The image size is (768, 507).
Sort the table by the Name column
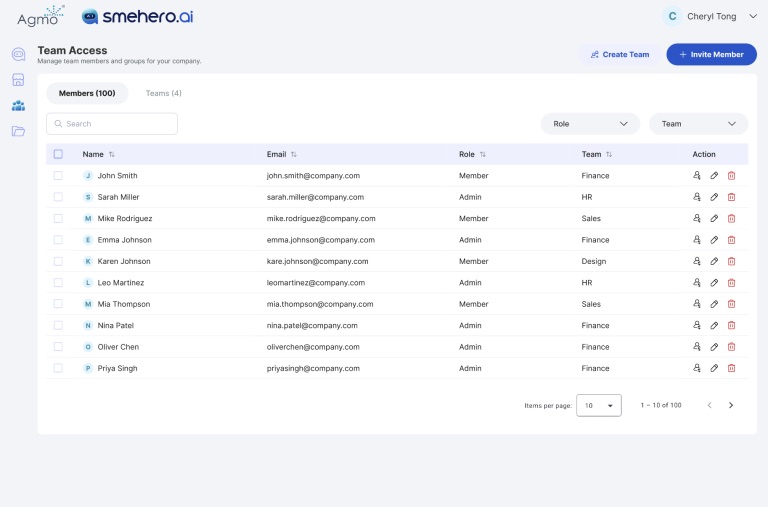pos(112,154)
